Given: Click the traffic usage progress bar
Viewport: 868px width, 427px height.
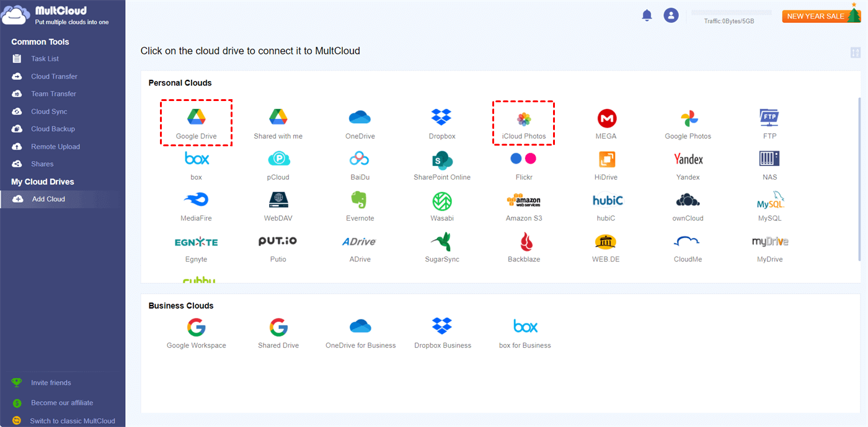Looking at the screenshot, I should tap(732, 12).
